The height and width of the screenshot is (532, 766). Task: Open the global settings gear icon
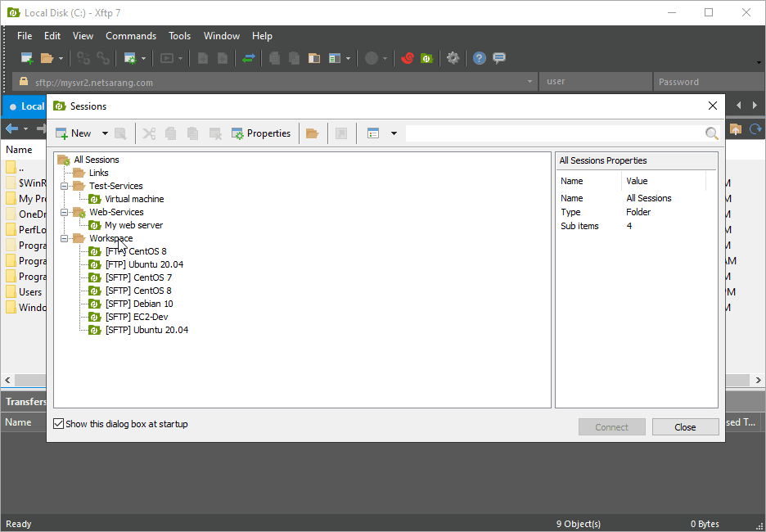click(x=453, y=58)
